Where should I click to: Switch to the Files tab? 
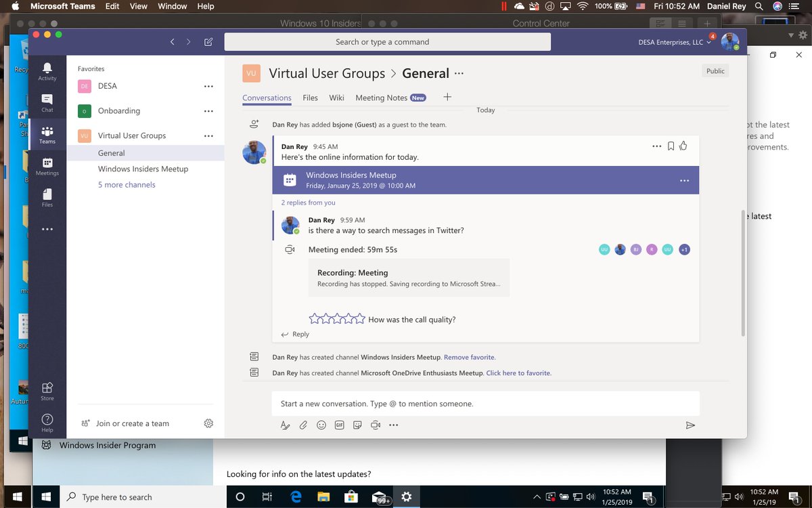click(x=310, y=98)
